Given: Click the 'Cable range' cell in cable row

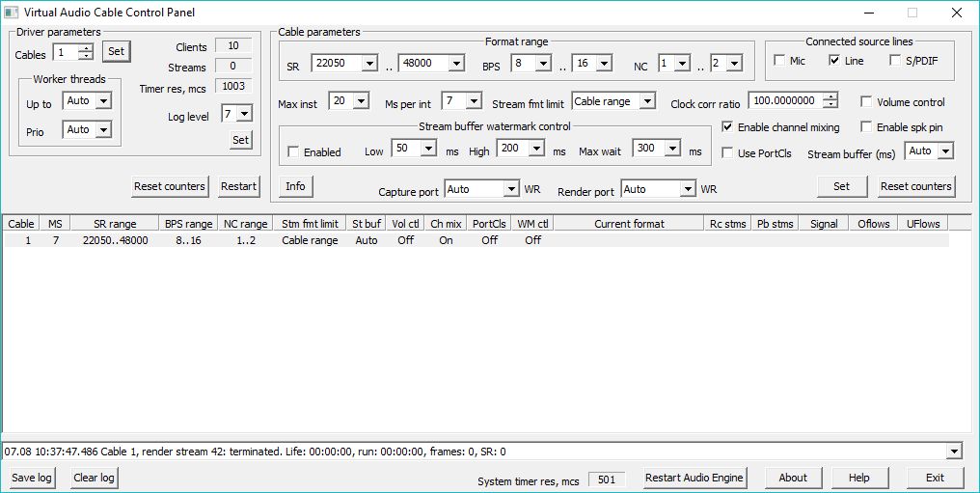Looking at the screenshot, I should [x=310, y=240].
